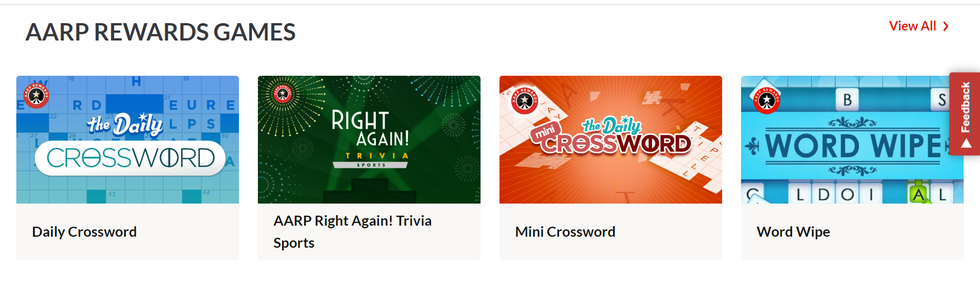Open the View All games link
Screen dimensions: 980x283
point(919,26)
